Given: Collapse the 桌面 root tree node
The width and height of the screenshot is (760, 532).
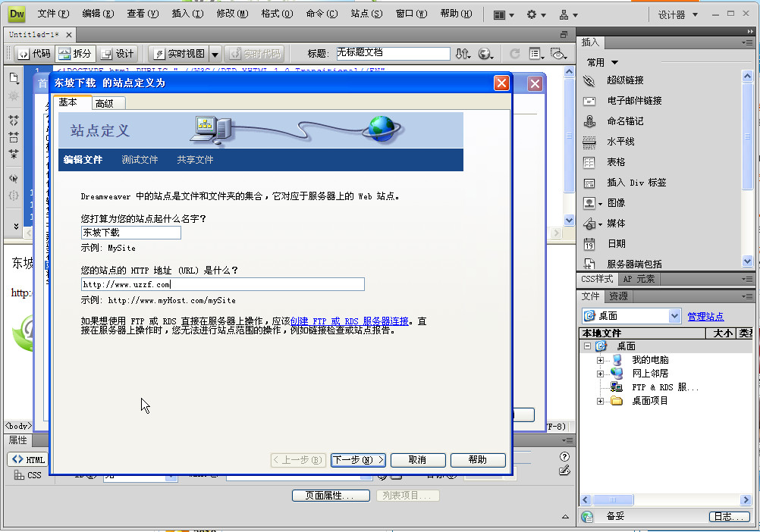Looking at the screenshot, I should (588, 346).
